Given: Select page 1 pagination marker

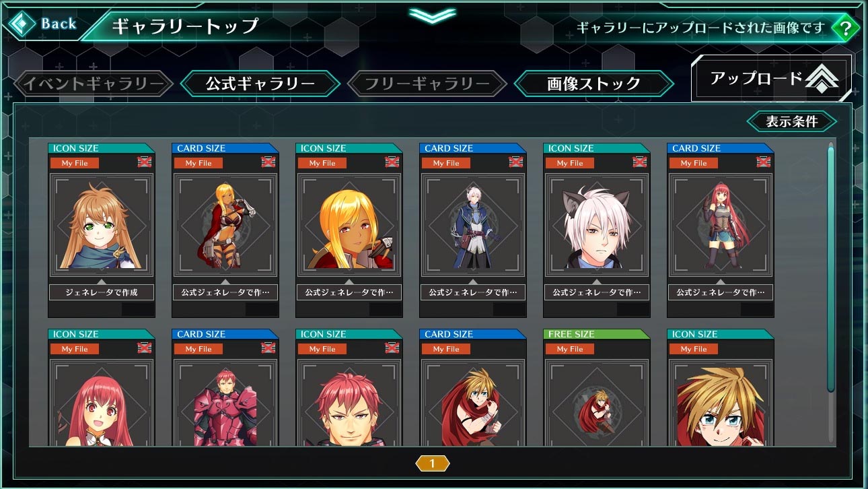Looking at the screenshot, I should (433, 463).
